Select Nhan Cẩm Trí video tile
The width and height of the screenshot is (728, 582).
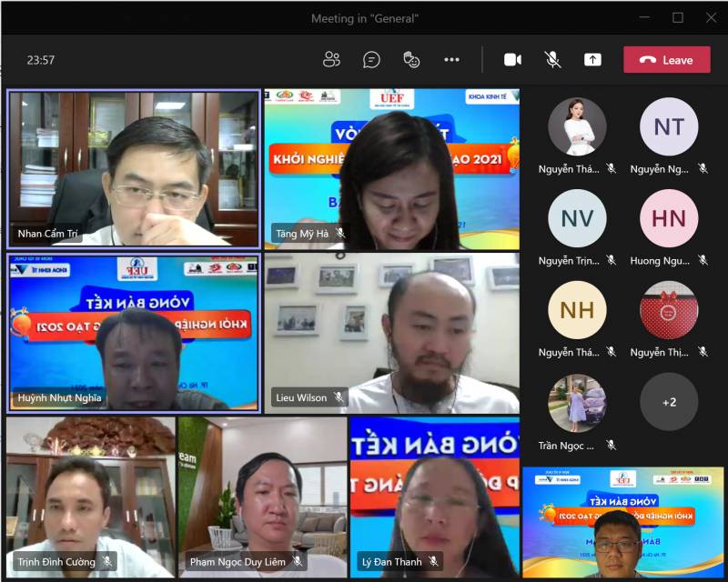[134, 168]
